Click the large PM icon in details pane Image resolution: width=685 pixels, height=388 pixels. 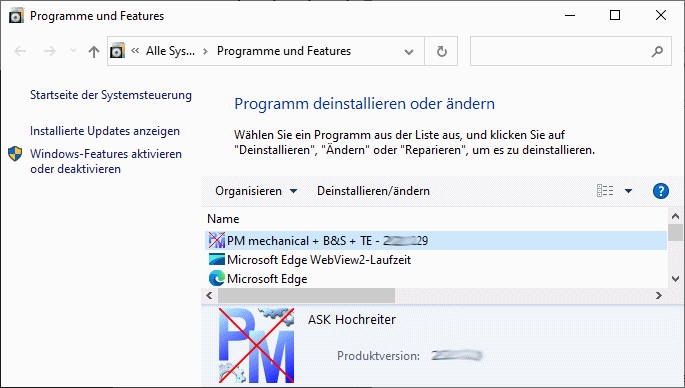(x=256, y=345)
